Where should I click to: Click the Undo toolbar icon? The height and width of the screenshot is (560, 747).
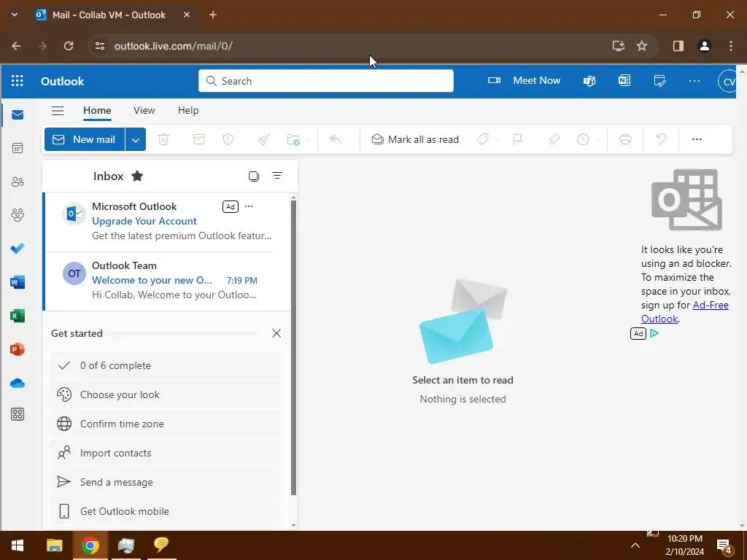pos(661,139)
